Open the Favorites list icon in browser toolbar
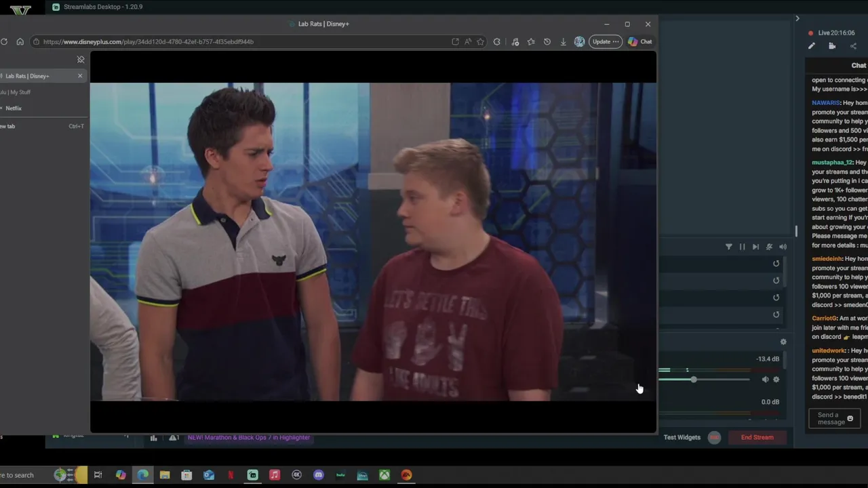This screenshot has width=868, height=488. click(x=531, y=41)
